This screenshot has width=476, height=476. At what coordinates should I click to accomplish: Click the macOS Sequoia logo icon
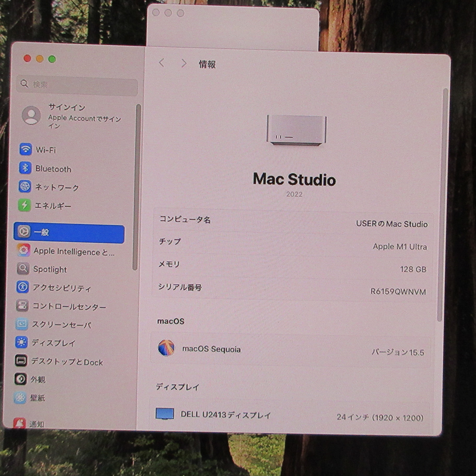166,348
